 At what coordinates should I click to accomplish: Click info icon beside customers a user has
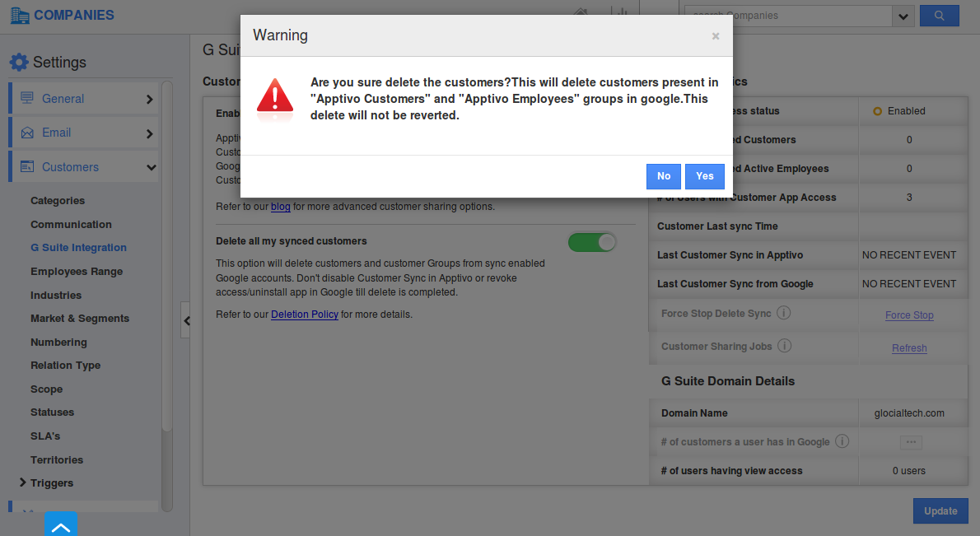pyautogui.click(x=842, y=441)
